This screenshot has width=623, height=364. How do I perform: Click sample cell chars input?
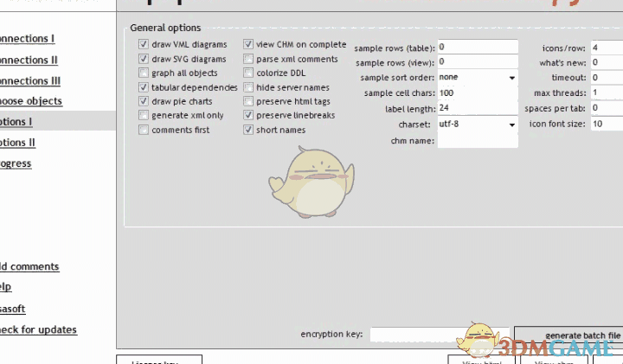click(x=478, y=93)
